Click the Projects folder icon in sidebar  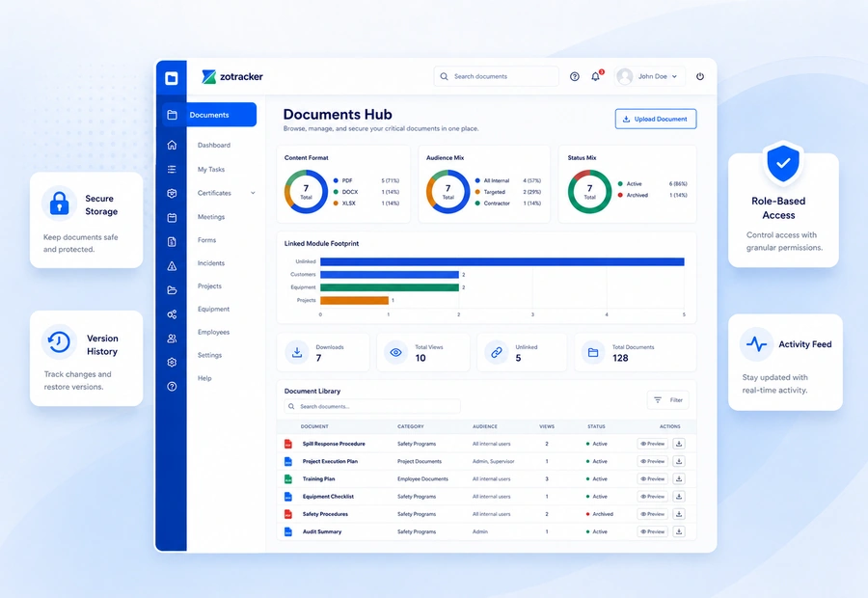(172, 290)
